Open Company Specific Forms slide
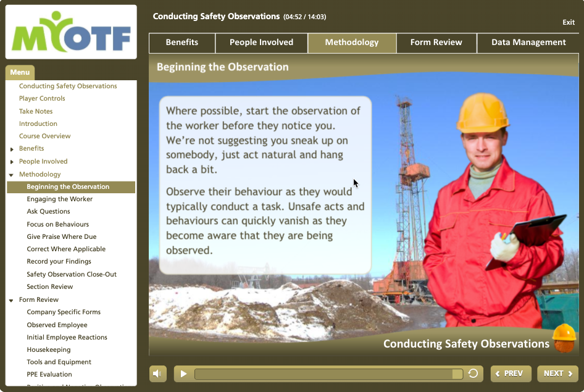This screenshot has width=584, height=392. click(x=64, y=312)
